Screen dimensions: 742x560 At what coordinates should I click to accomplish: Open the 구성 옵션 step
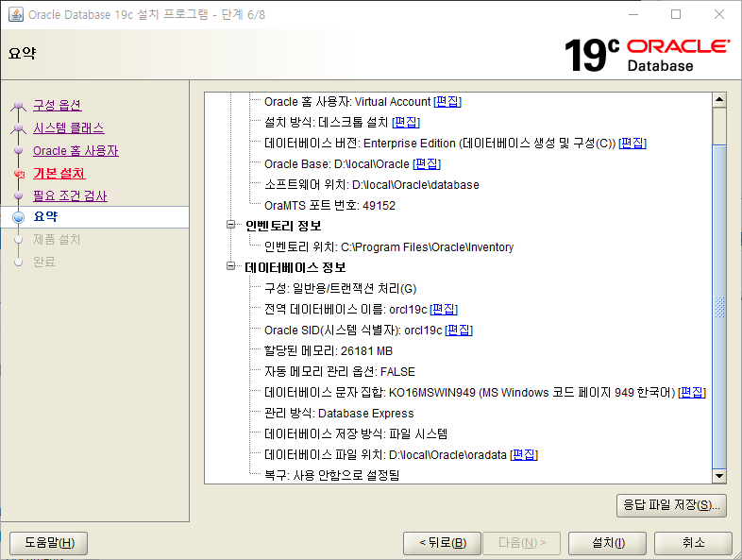coord(58,105)
